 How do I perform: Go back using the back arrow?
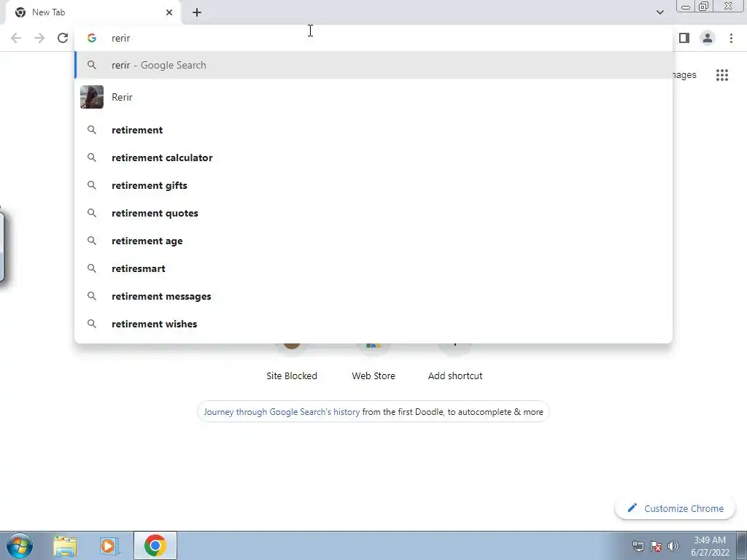point(16,38)
